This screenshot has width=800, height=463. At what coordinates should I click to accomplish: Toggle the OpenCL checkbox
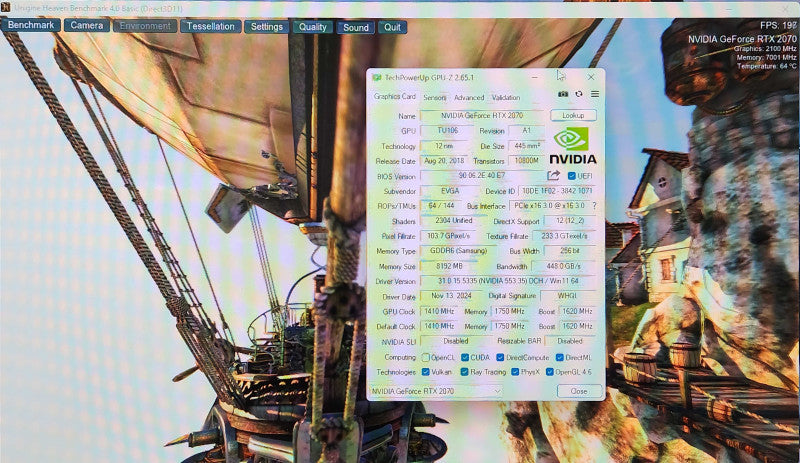pyautogui.click(x=426, y=357)
